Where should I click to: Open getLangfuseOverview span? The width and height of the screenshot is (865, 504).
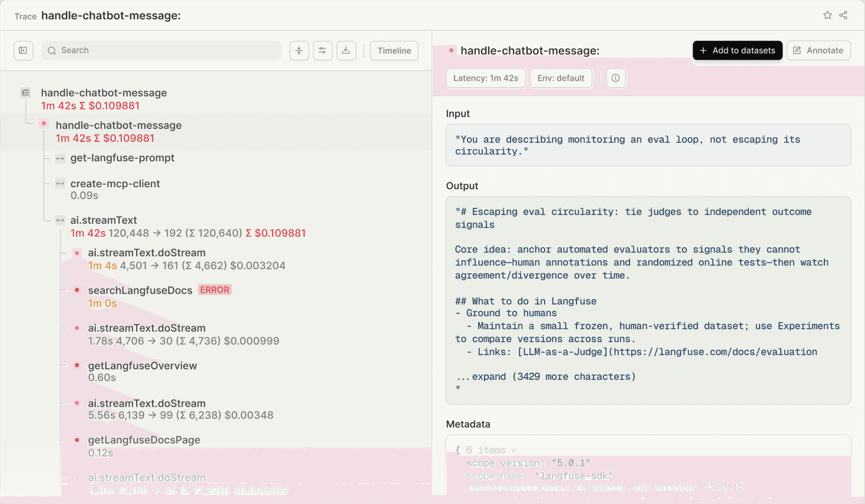(142, 366)
